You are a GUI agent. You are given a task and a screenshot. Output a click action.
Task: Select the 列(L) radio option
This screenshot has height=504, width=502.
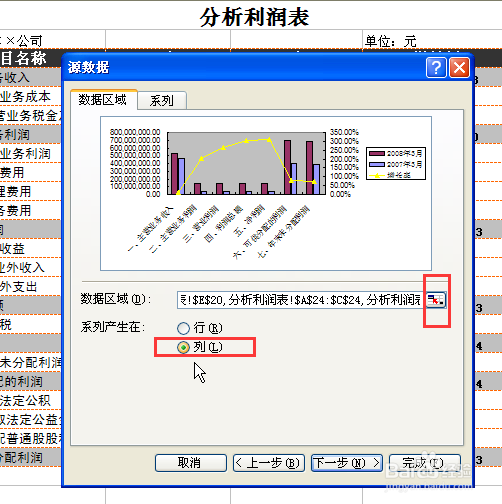click(199, 347)
